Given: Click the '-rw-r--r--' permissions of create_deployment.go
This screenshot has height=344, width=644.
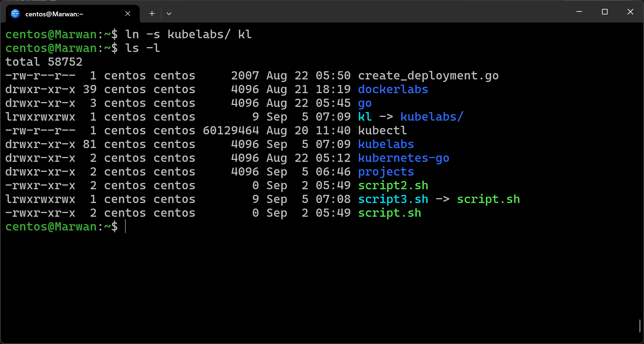Looking at the screenshot, I should tap(40, 76).
